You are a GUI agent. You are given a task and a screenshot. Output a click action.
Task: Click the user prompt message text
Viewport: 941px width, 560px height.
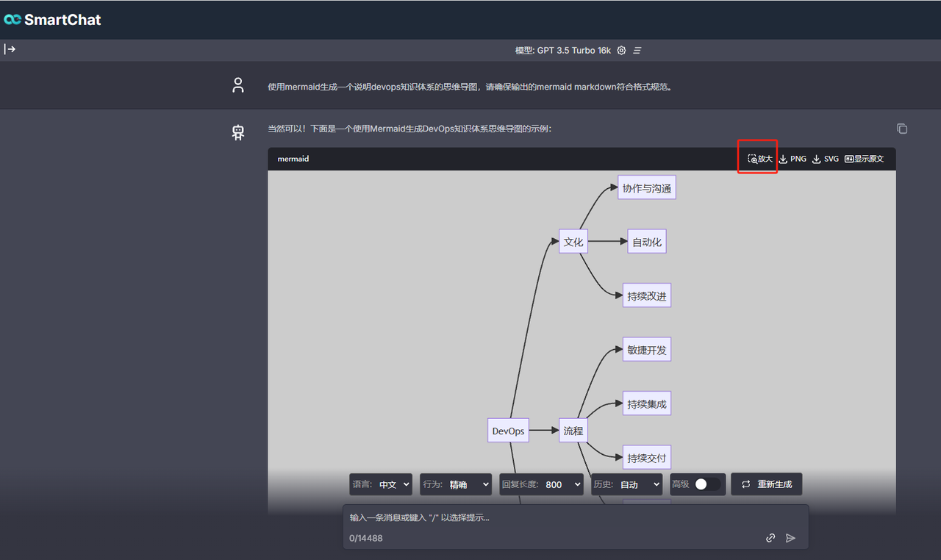[470, 87]
